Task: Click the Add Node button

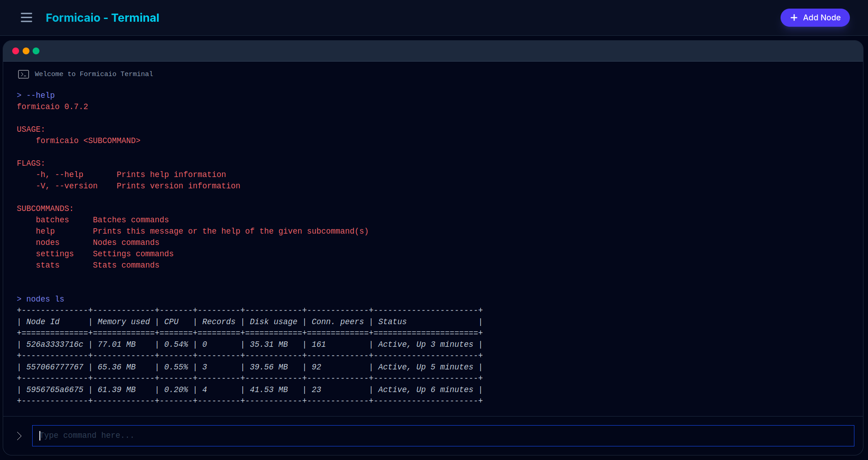Action: point(815,18)
